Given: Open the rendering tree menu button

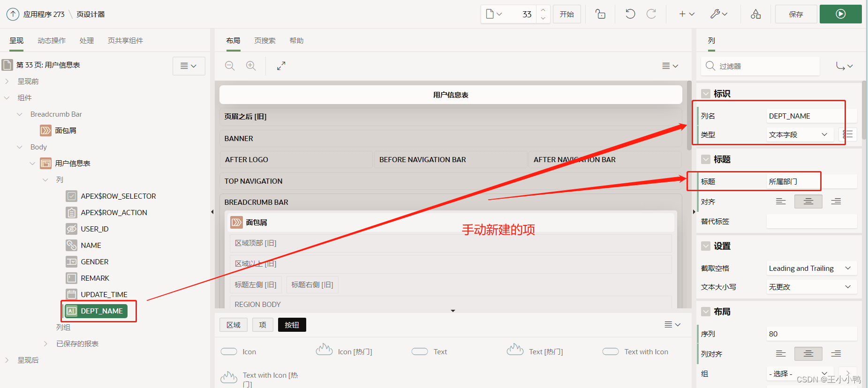Looking at the screenshot, I should point(189,66).
